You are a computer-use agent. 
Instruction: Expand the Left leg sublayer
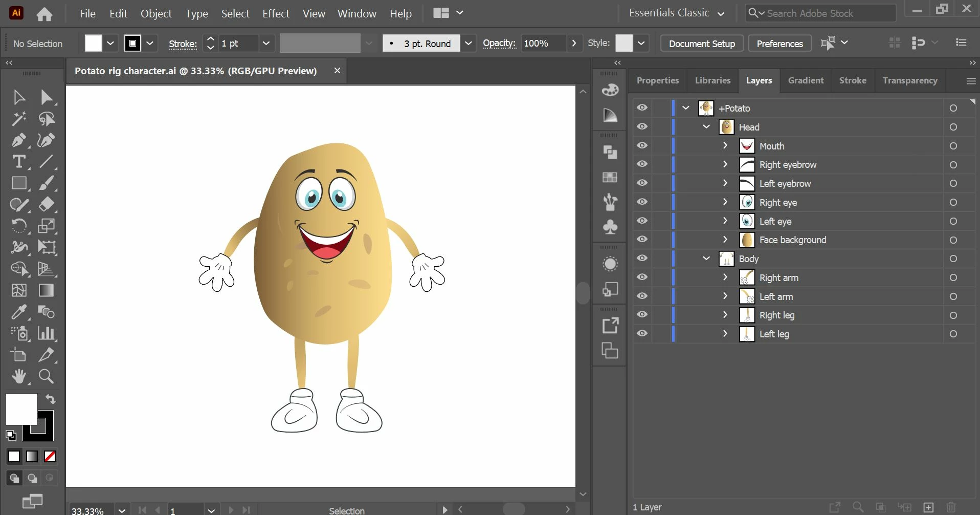tap(725, 334)
